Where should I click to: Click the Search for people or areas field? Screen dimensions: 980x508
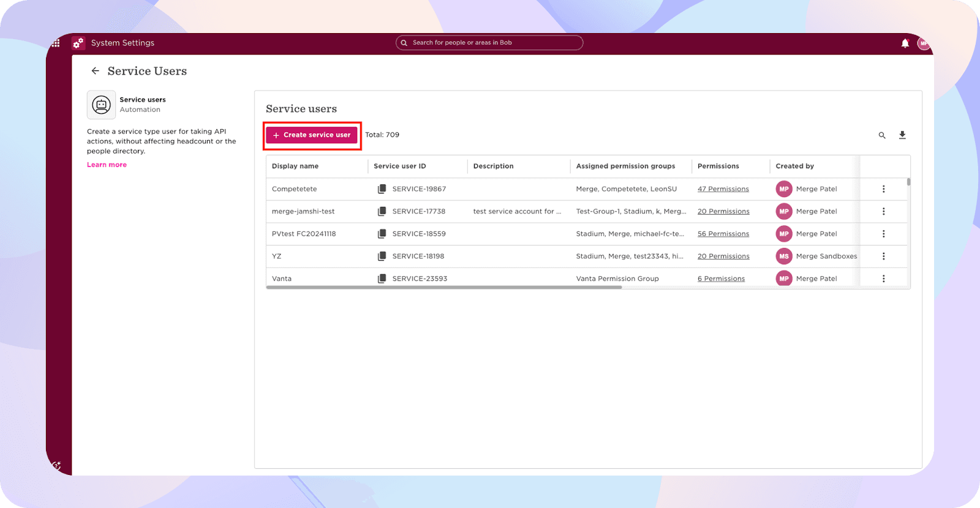coord(489,43)
